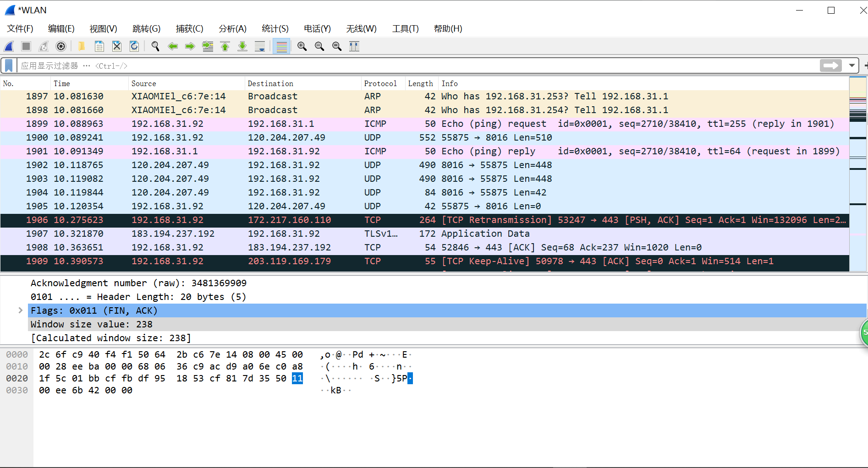
Task: Open the packet find tool
Action: pos(155,46)
